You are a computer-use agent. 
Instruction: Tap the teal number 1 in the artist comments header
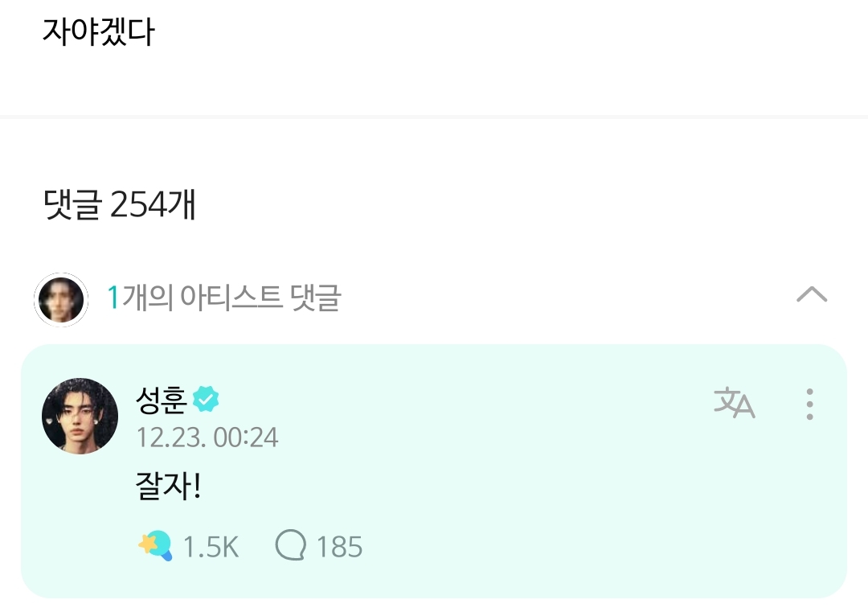coord(113,298)
